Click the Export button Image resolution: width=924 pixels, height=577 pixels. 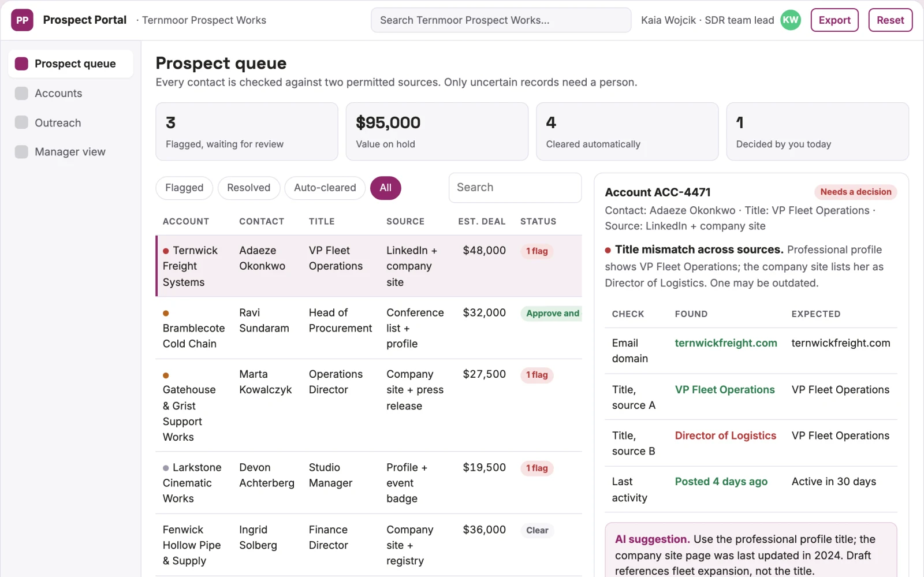(834, 20)
